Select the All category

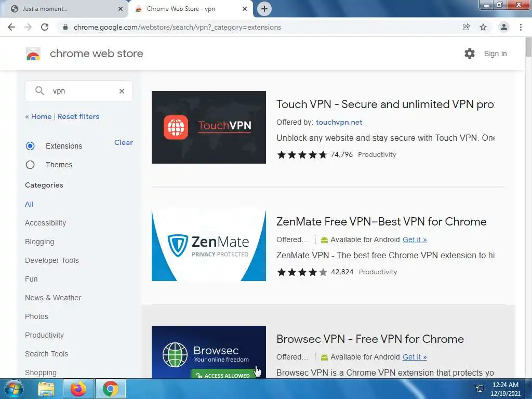point(29,204)
